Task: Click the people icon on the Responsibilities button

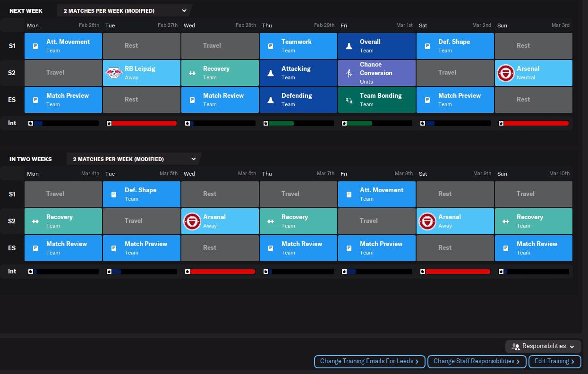Action: pyautogui.click(x=516, y=346)
